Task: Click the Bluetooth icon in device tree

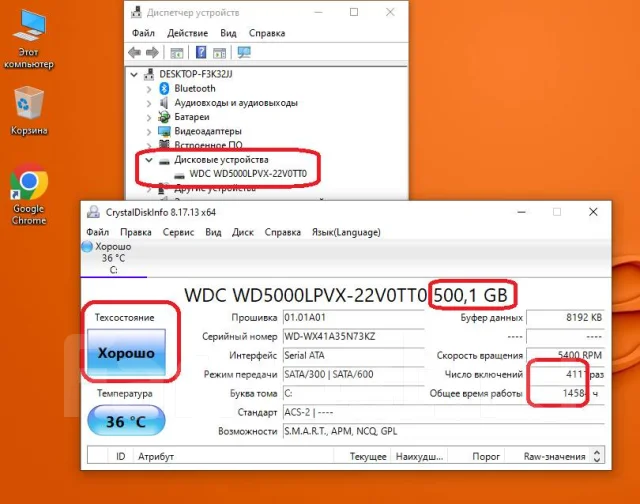Action: tap(164, 88)
